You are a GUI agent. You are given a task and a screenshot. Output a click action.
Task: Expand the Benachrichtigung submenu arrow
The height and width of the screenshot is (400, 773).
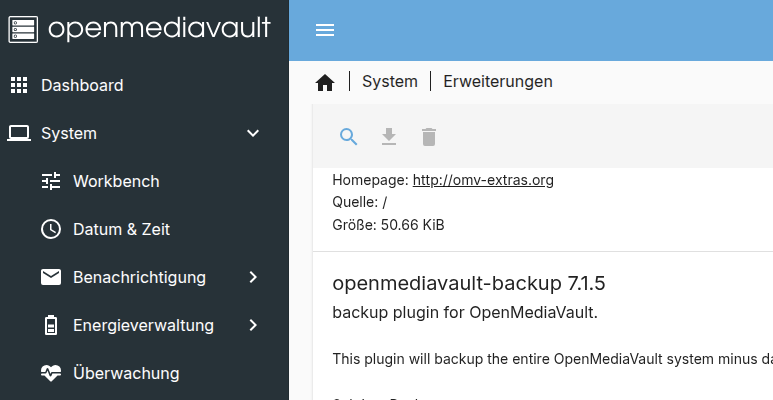(x=253, y=277)
